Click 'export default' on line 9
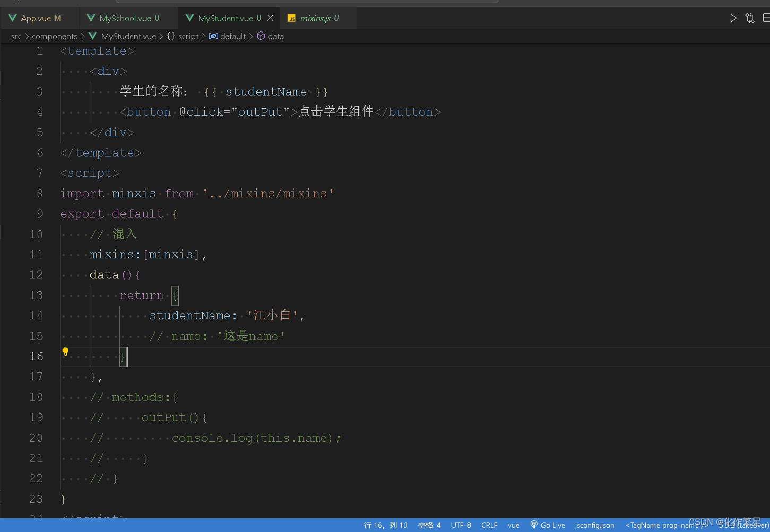This screenshot has width=770, height=532. [x=112, y=214]
